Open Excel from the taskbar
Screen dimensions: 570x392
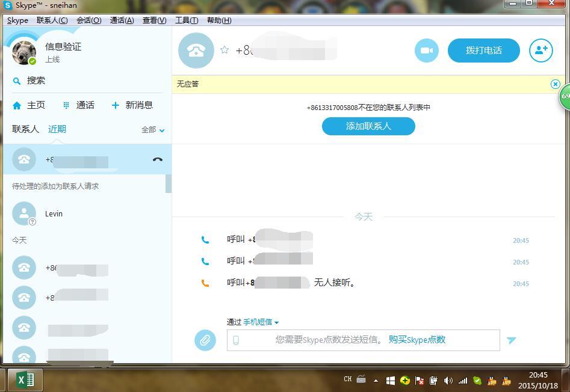tap(25, 380)
